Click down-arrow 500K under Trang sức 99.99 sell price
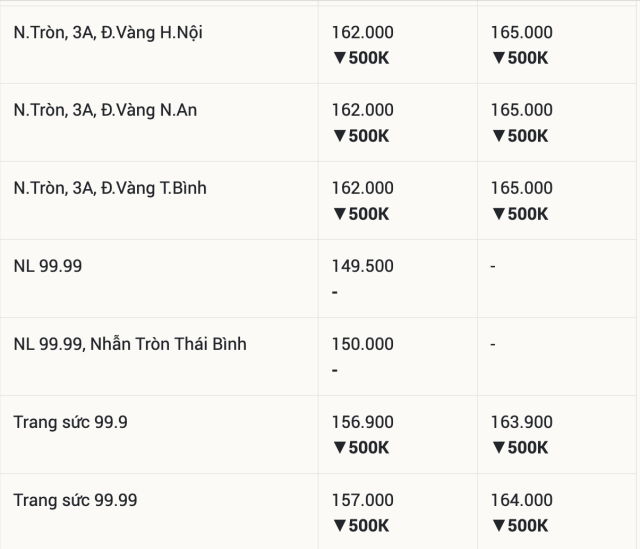The image size is (640, 549). (520, 526)
